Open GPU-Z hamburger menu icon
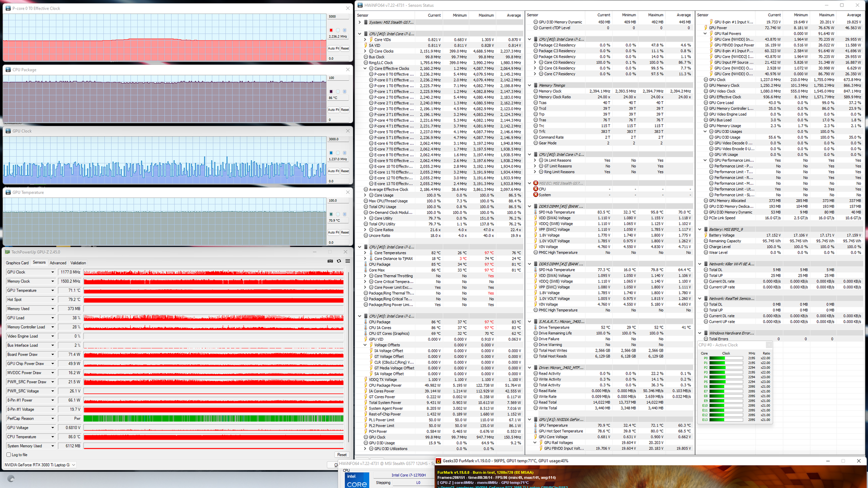 [348, 261]
